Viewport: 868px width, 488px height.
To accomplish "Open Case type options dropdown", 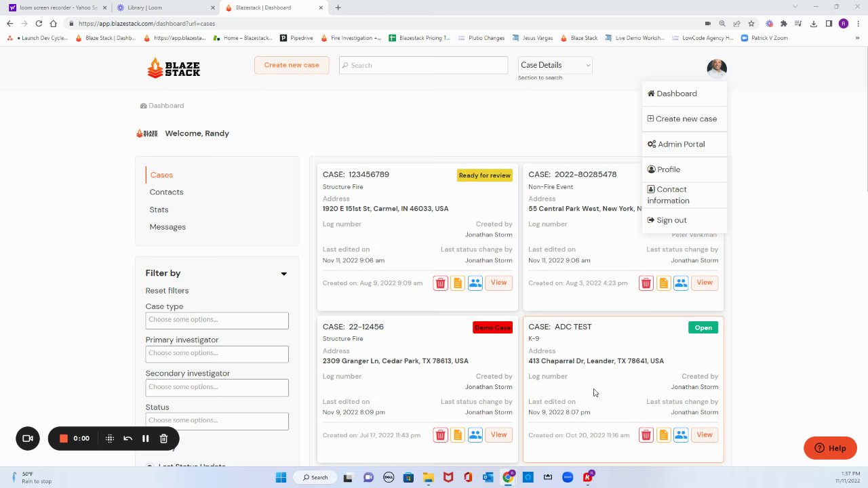I will [217, 320].
